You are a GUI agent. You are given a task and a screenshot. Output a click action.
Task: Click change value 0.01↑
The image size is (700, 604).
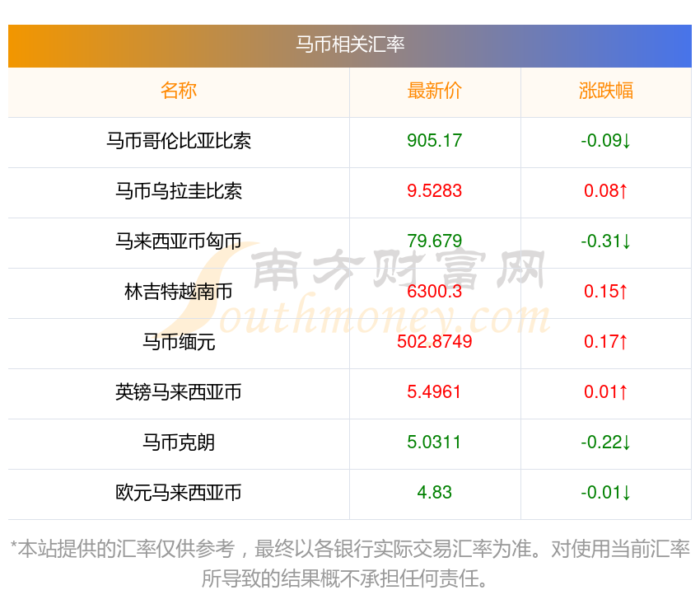(606, 391)
